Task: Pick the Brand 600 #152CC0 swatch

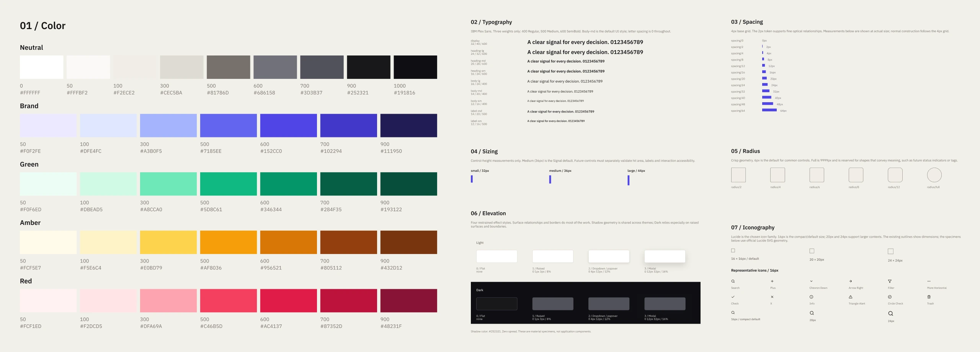Action: pyautogui.click(x=289, y=125)
